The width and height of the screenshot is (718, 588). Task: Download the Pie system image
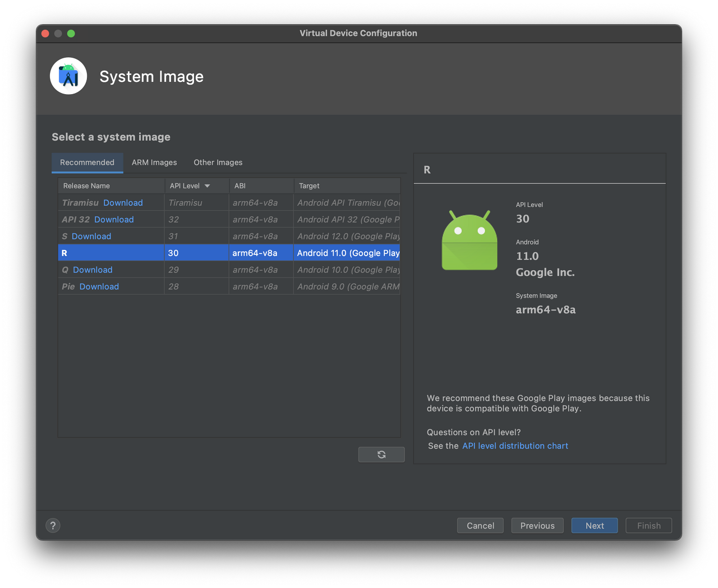[x=99, y=287]
